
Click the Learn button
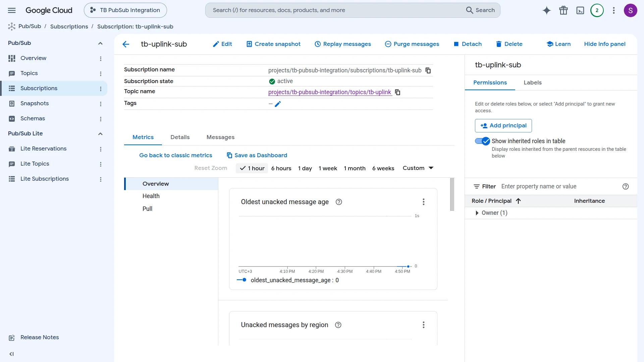(558, 44)
